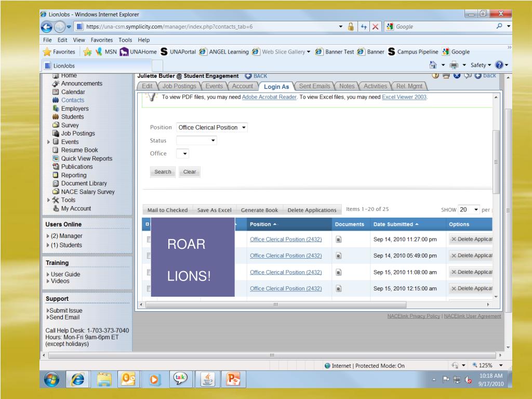Viewport: 532px width, 399px height.
Task: Check the box for Sep 14 11:27 pm row
Action: [x=149, y=240]
